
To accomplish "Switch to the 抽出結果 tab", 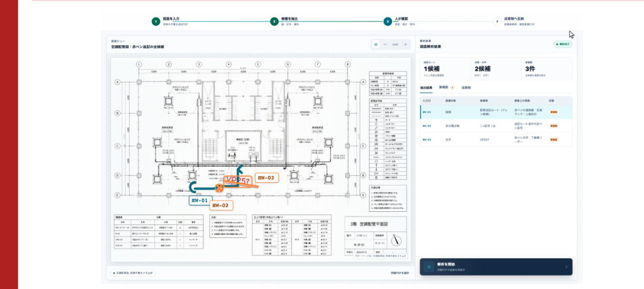I will click(427, 88).
